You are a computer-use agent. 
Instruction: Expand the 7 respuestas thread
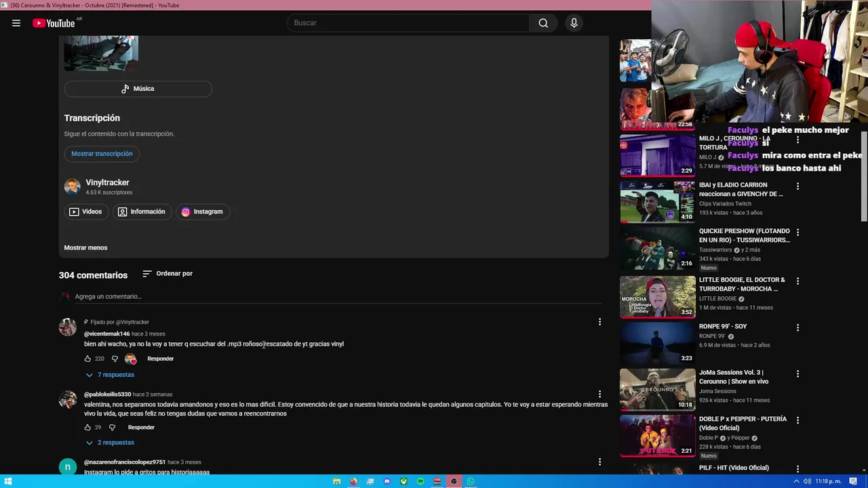[110, 375]
